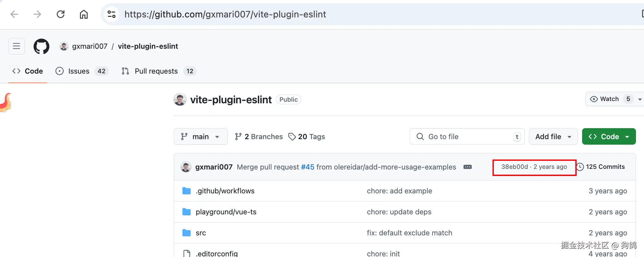The width and height of the screenshot is (644, 257).
Task: Open gxmari007 commit author link
Action: point(214,167)
